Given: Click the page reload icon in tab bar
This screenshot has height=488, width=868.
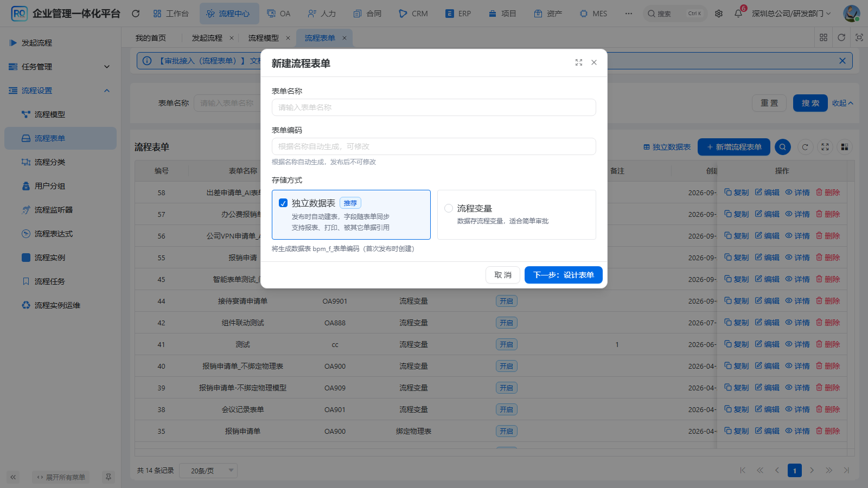Looking at the screenshot, I should (x=841, y=37).
